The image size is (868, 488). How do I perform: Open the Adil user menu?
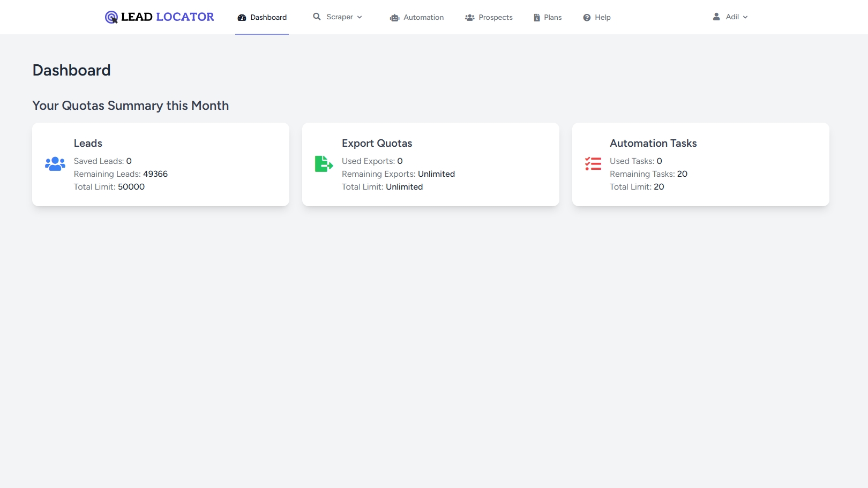pyautogui.click(x=732, y=17)
